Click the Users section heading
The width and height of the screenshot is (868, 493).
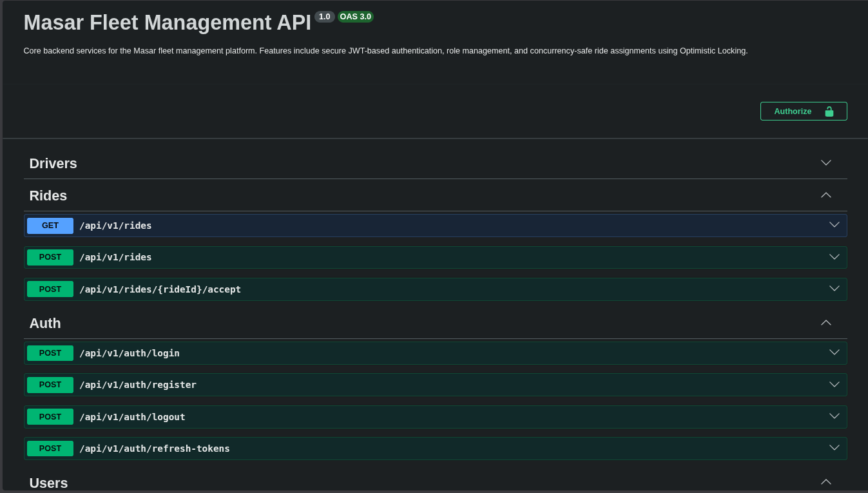(x=48, y=483)
